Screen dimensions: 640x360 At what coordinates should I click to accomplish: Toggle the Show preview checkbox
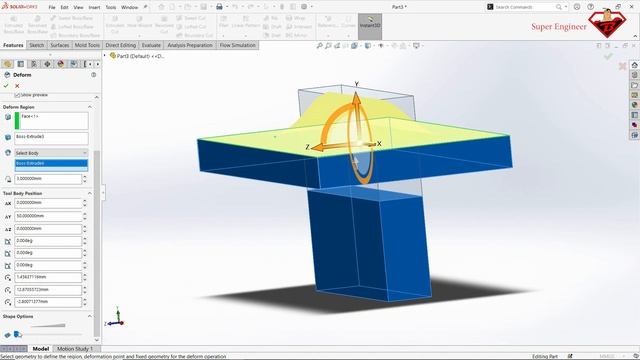[17, 95]
